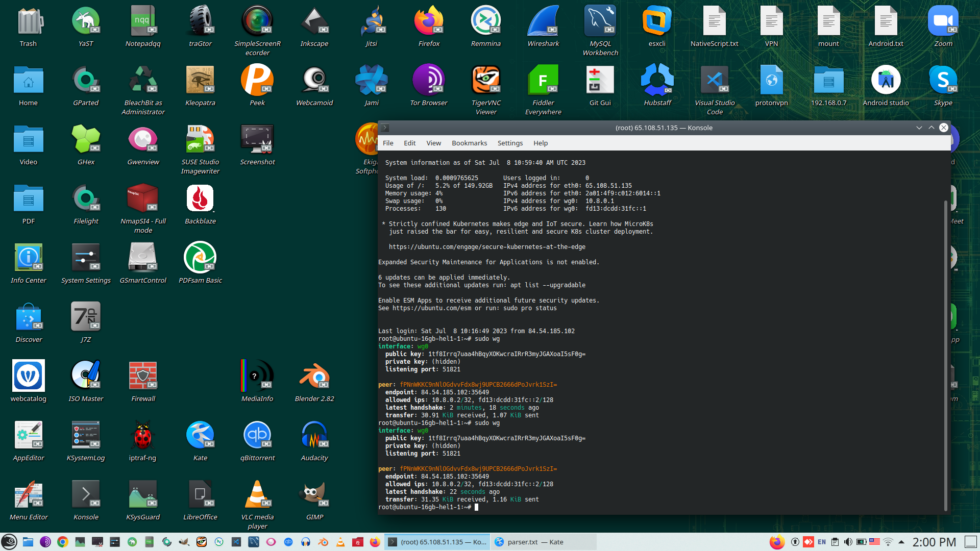Toggle the Wi-Fi network tray icon
The width and height of the screenshot is (980, 551).
[888, 542]
